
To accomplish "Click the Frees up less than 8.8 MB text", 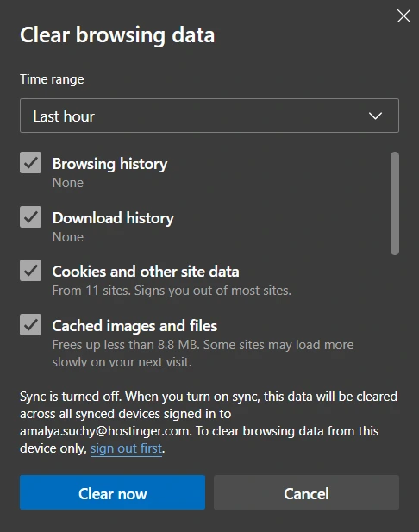I will tap(203, 354).
